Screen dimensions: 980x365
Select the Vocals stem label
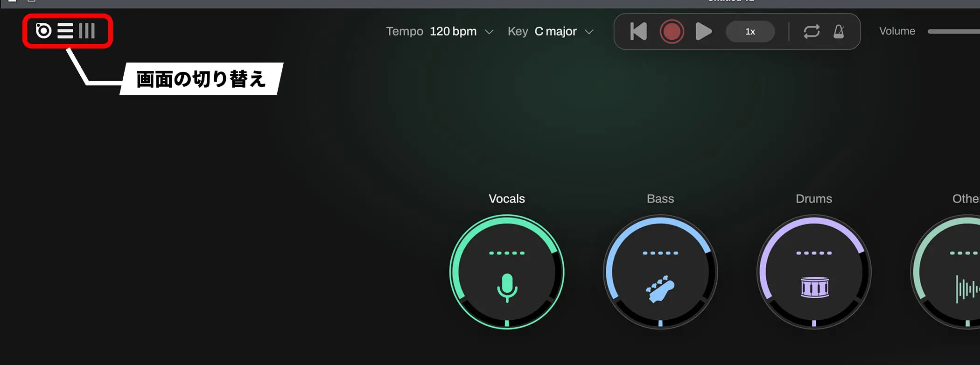click(x=507, y=199)
